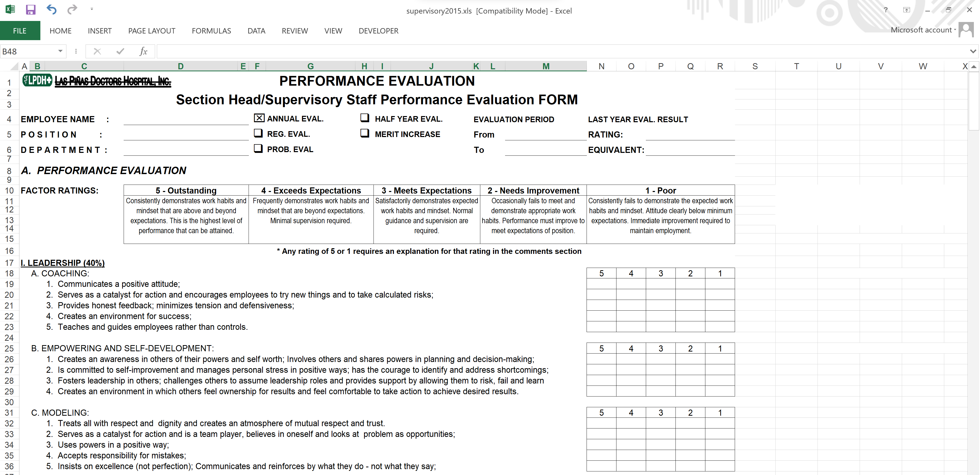Click Ribbon Display Options icon
The height and width of the screenshot is (475, 980).
click(907, 10)
